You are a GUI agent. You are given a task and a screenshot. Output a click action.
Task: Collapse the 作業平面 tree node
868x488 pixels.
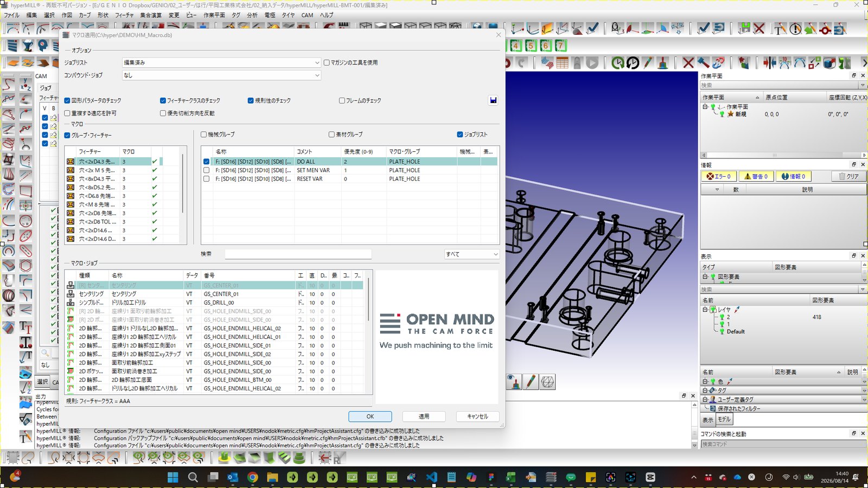705,107
